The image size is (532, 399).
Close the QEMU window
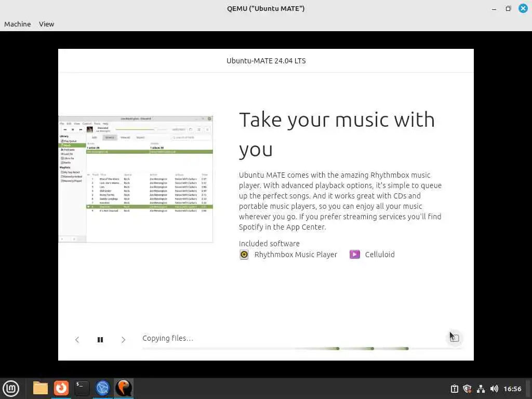pyautogui.click(x=523, y=8)
